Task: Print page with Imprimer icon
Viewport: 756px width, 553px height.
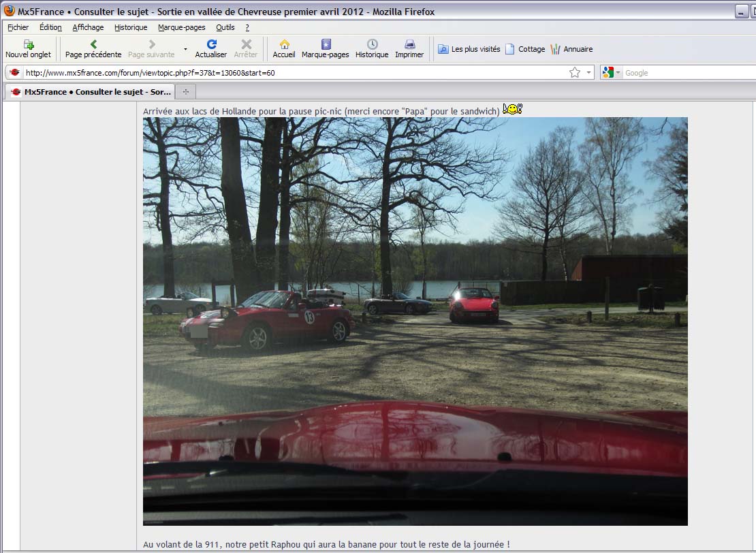Action: coord(410,44)
